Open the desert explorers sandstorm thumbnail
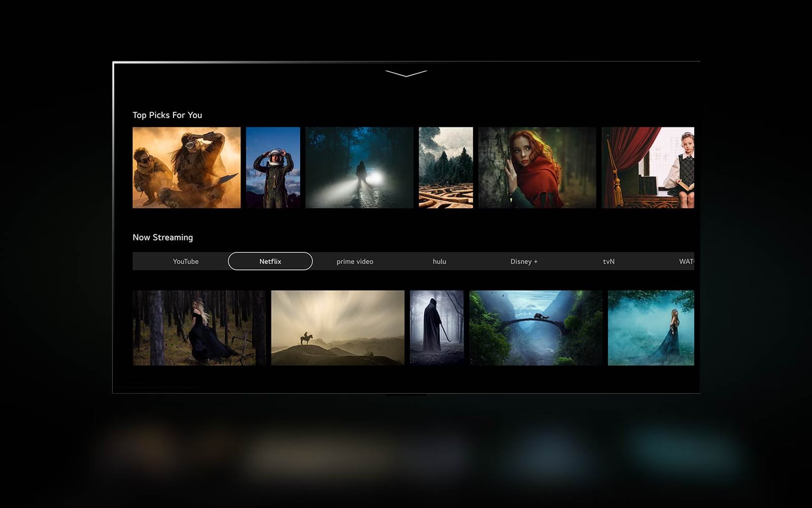812x508 pixels. [x=187, y=168]
